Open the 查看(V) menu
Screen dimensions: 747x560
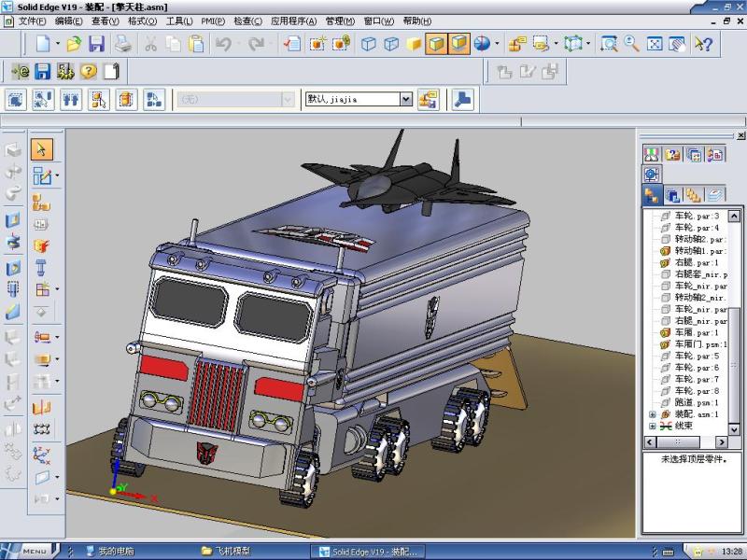(x=105, y=21)
